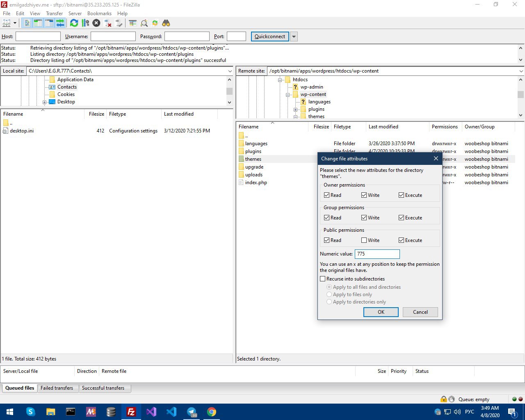Open the Server menu
Screen dimensions: 525x420
pos(75,14)
